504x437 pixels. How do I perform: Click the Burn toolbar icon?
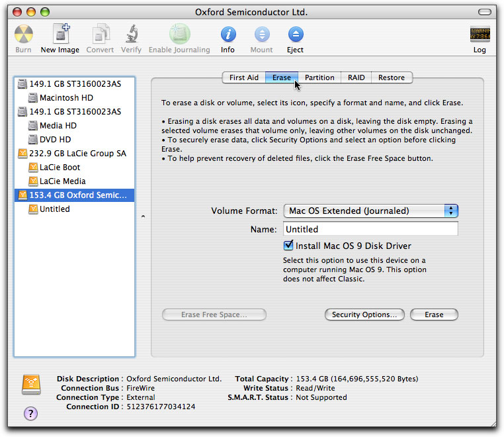23,34
